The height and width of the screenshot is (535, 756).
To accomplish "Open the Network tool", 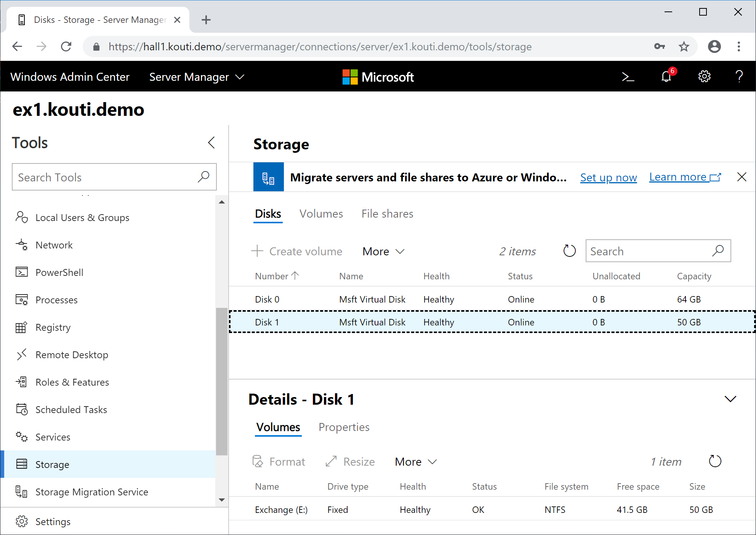I will coord(54,245).
